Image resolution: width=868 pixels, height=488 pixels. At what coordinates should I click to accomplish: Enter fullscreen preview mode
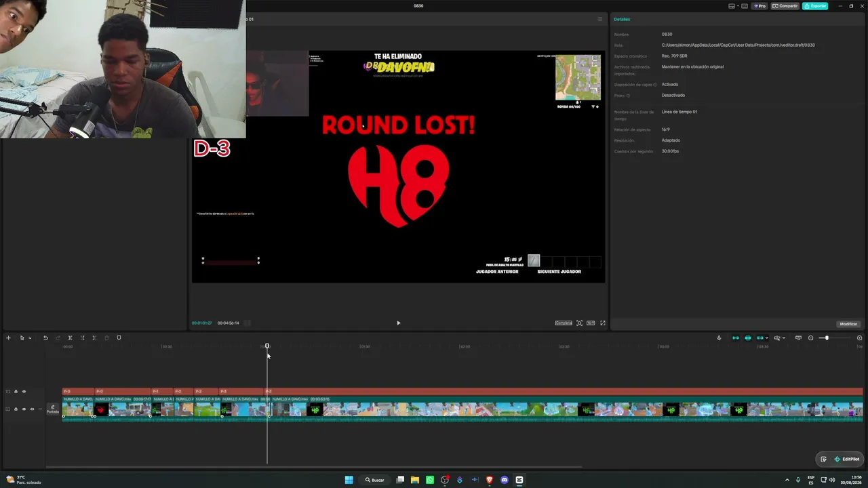click(602, 323)
